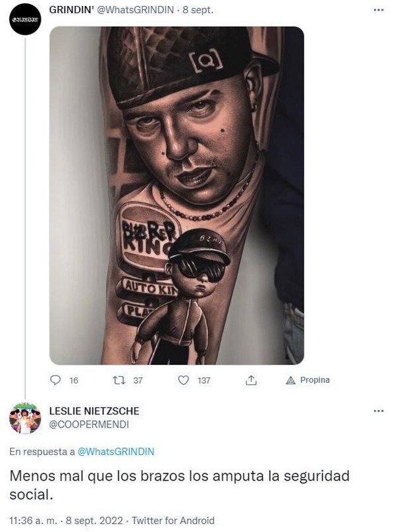
Task: Open the GRINDIN' profile avatar
Action: [x=25, y=20]
